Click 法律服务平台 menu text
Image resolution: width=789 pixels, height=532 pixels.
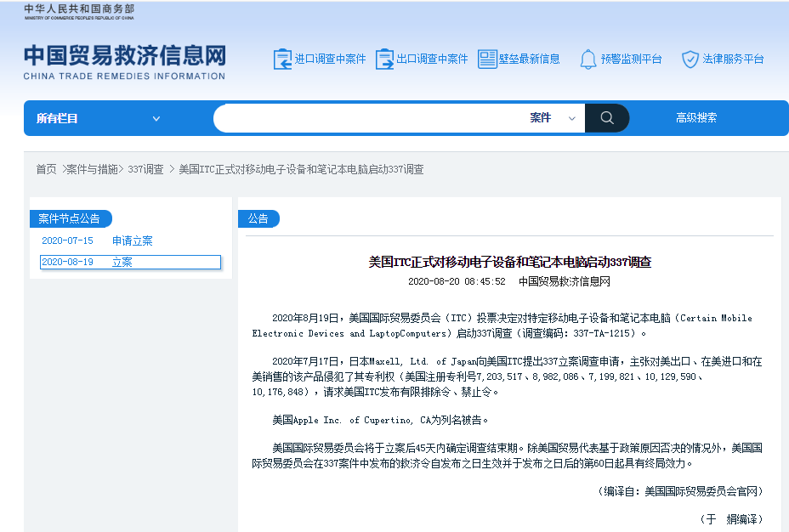[733, 59]
